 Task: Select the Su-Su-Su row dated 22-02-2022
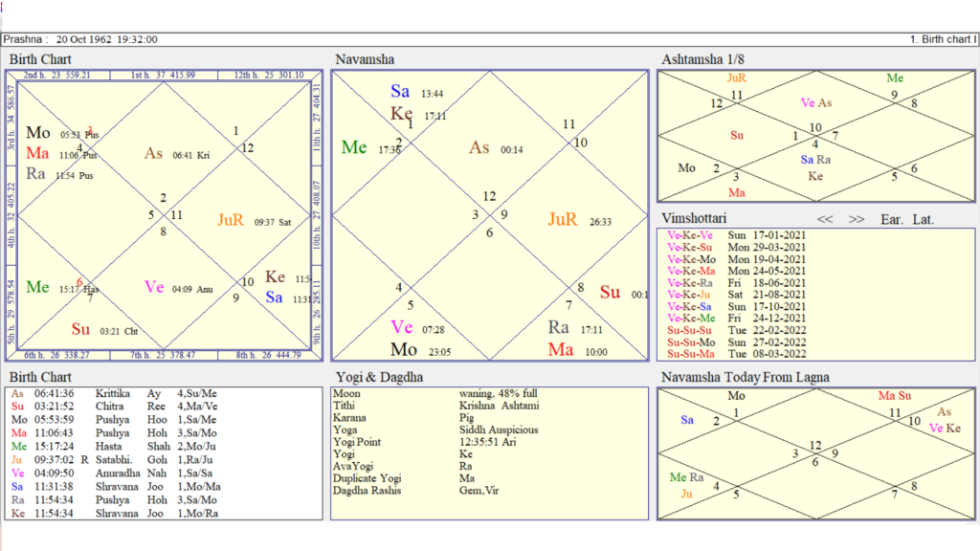[736, 330]
